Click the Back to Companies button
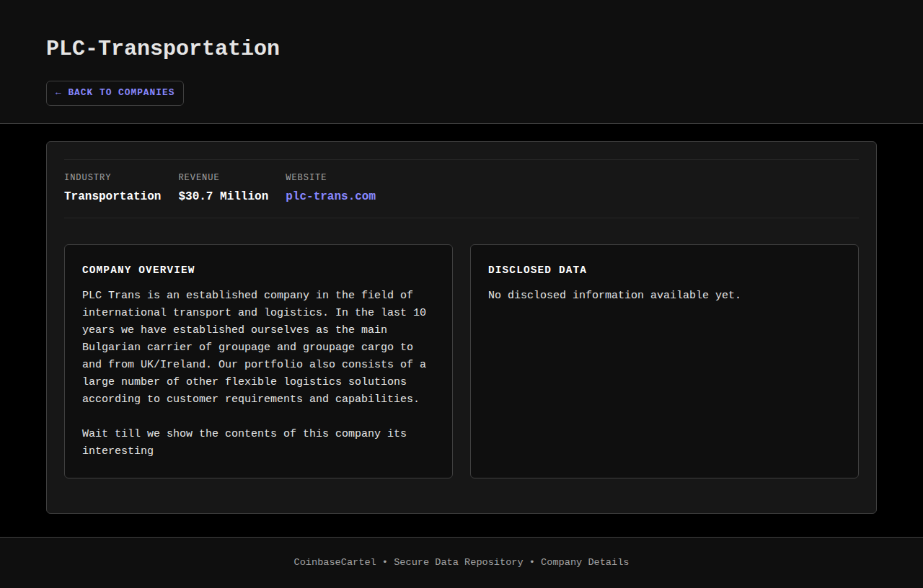 pyautogui.click(x=115, y=93)
